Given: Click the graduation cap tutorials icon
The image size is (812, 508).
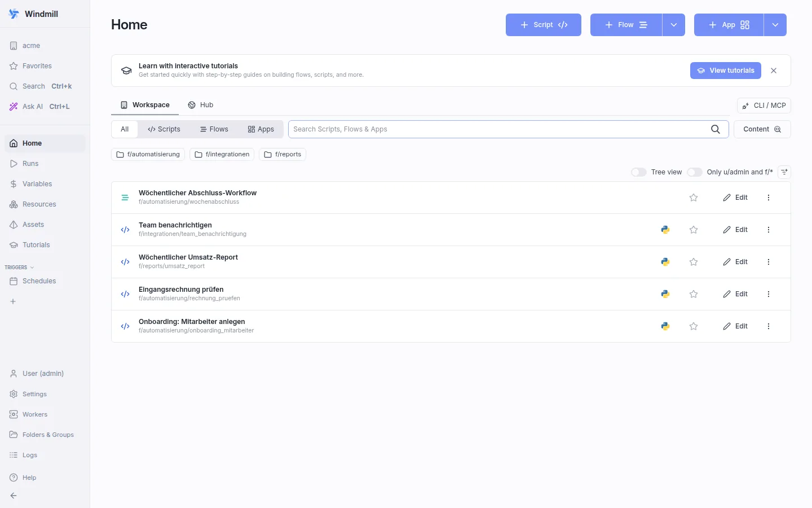Looking at the screenshot, I should point(126,71).
